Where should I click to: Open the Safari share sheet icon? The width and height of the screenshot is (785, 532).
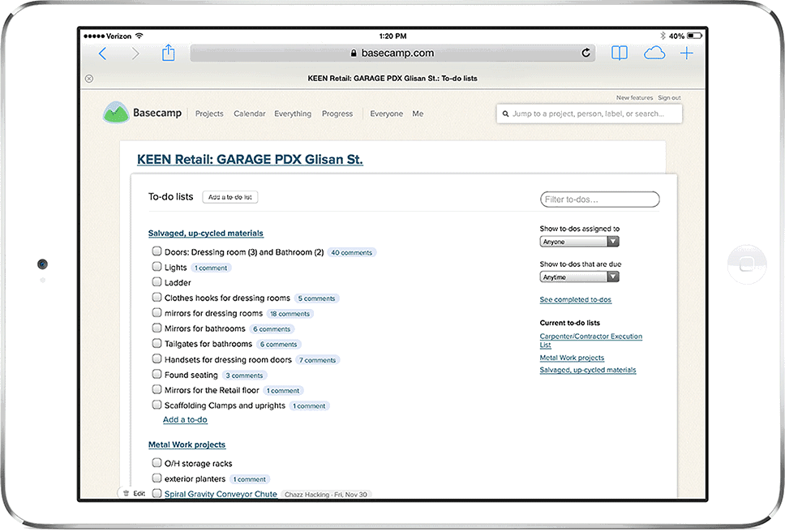(168, 54)
